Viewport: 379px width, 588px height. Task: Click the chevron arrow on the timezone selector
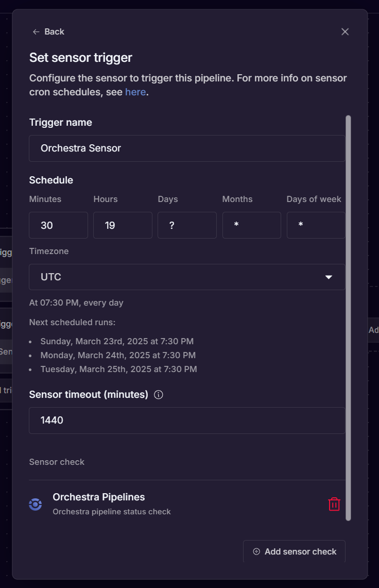point(329,277)
